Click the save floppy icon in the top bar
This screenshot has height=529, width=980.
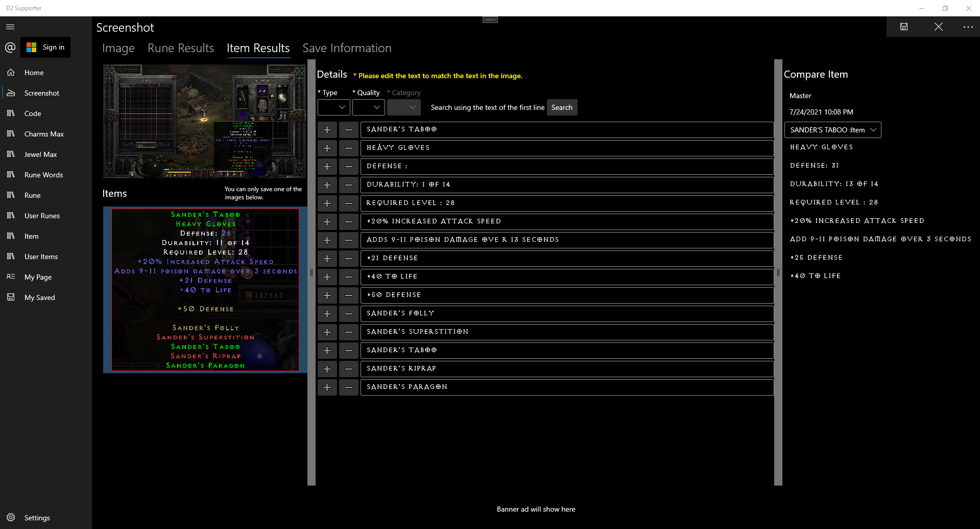pyautogui.click(x=904, y=27)
